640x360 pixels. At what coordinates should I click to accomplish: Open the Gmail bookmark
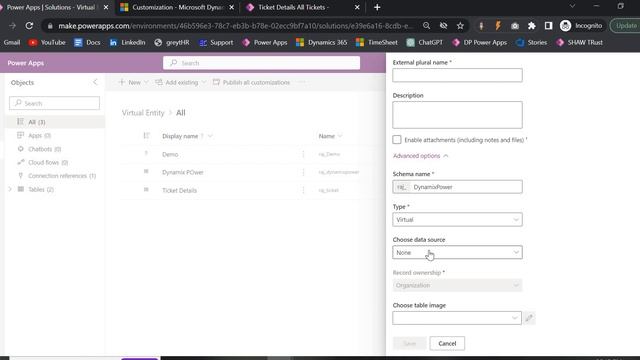pyautogui.click(x=11, y=42)
